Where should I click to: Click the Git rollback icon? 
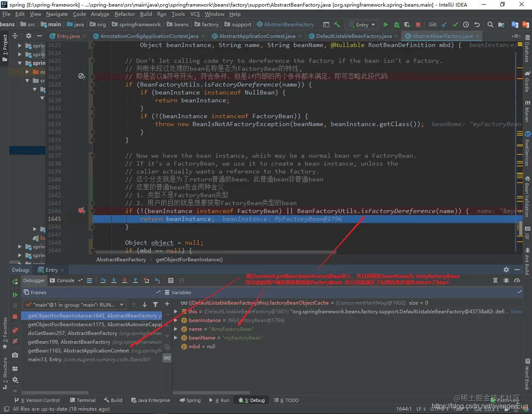(x=477, y=25)
